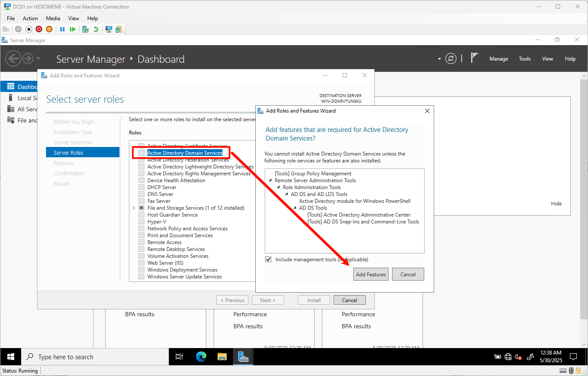
Task: Collapse the Role Administration Tools node
Action: 279,187
